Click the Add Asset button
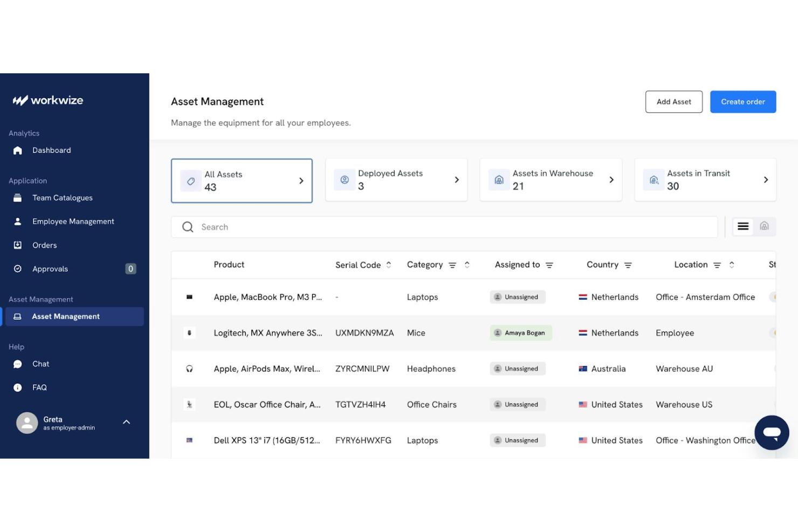The height and width of the screenshot is (532, 798). (673, 102)
